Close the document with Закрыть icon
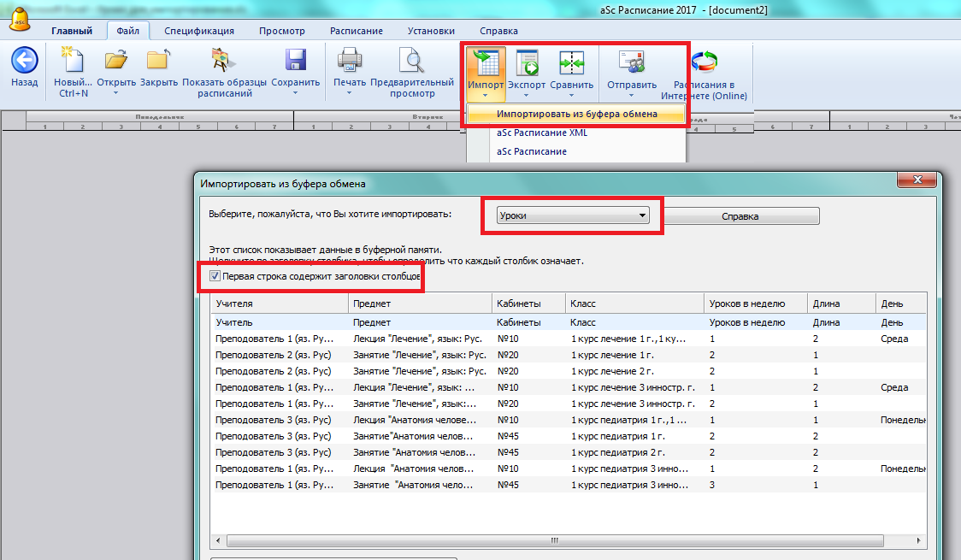The width and height of the screenshot is (961, 560). (158, 60)
